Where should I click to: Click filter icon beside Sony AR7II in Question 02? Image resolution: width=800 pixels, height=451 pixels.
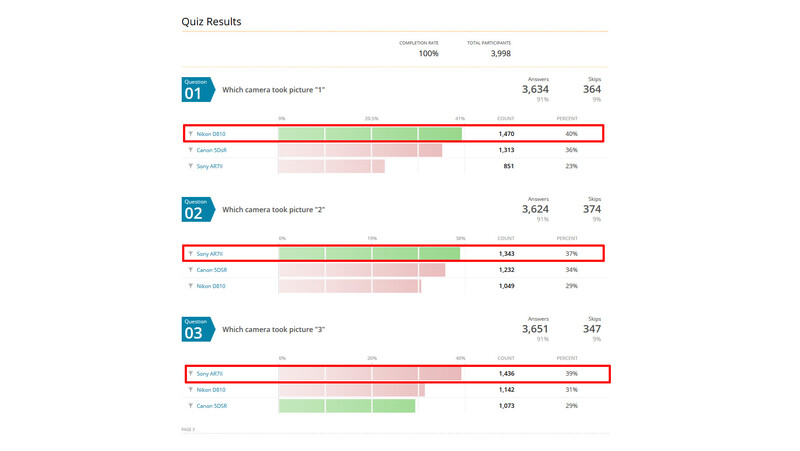[x=190, y=254]
